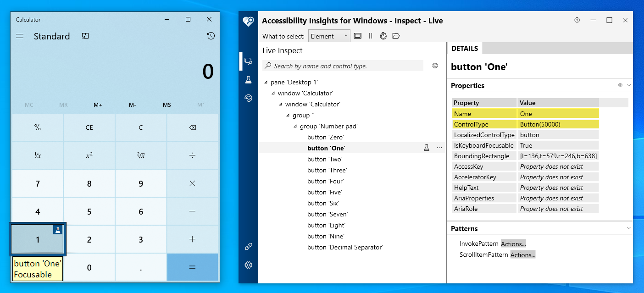Select button 'Three' in the tree
The image size is (644, 293).
point(327,170)
